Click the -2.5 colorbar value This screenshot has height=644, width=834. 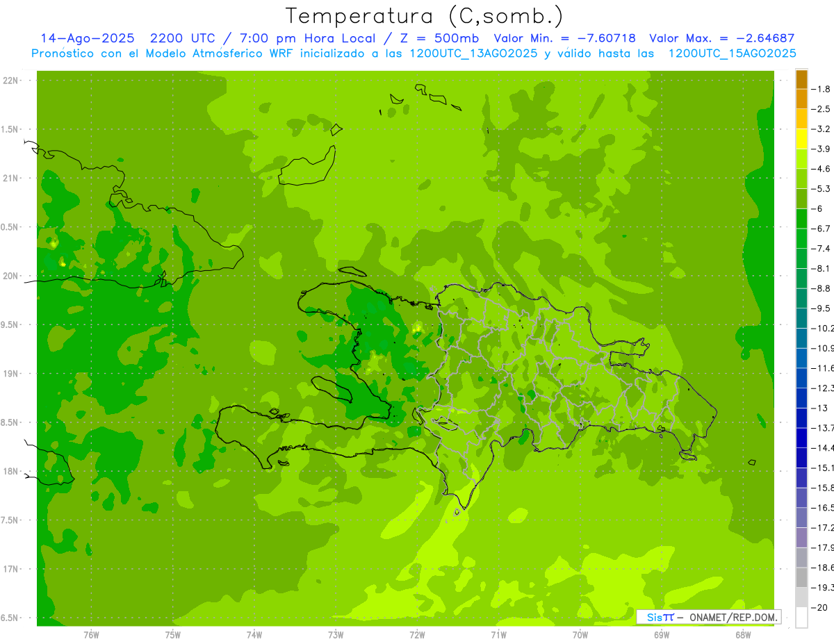[820, 109]
